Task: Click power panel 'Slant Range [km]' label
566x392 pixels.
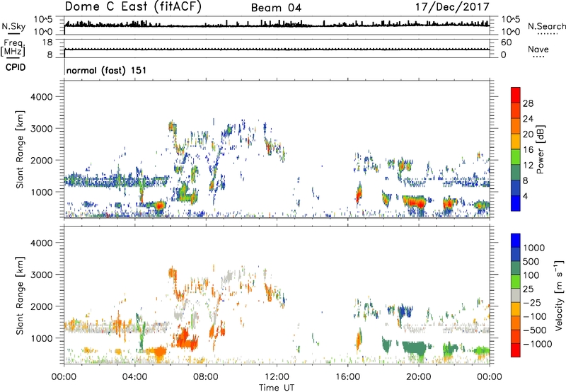Action: 20,149
